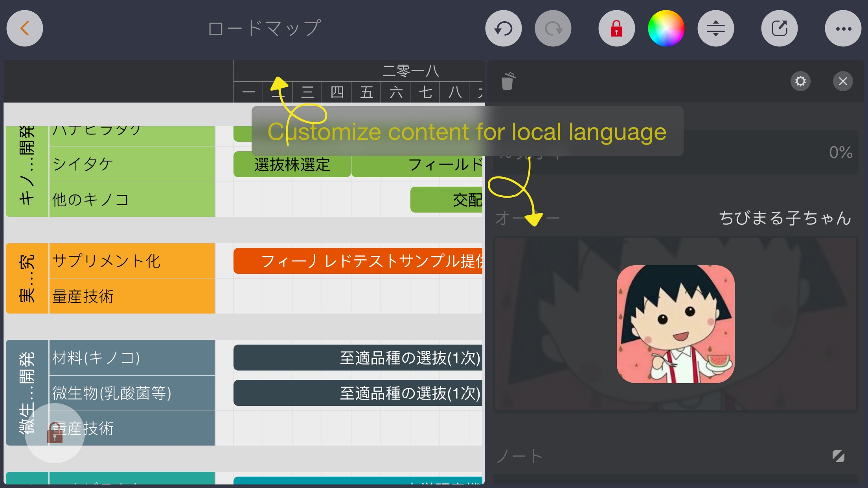
Task: Click the owner avatar thumbnail
Action: click(x=675, y=324)
